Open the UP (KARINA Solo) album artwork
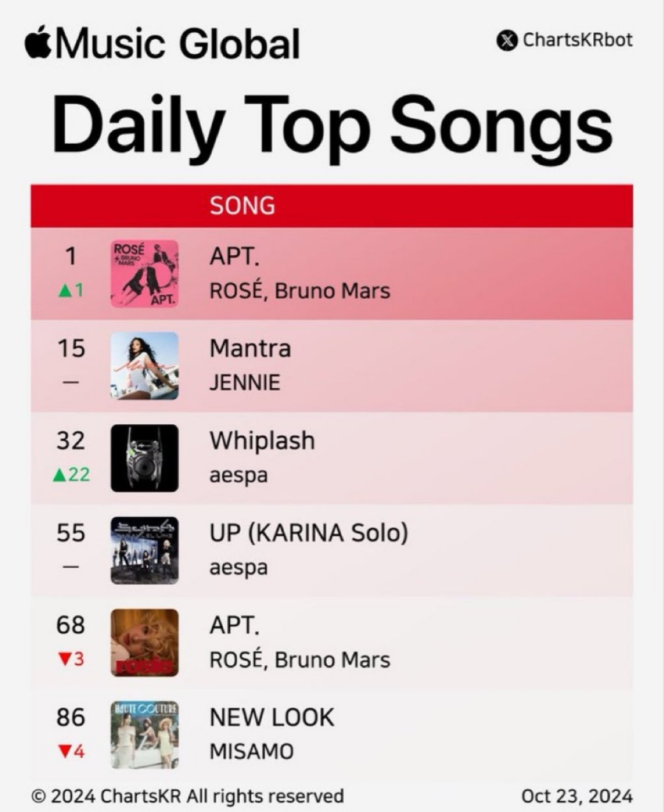Image resolution: width=664 pixels, height=812 pixels. 145,550
